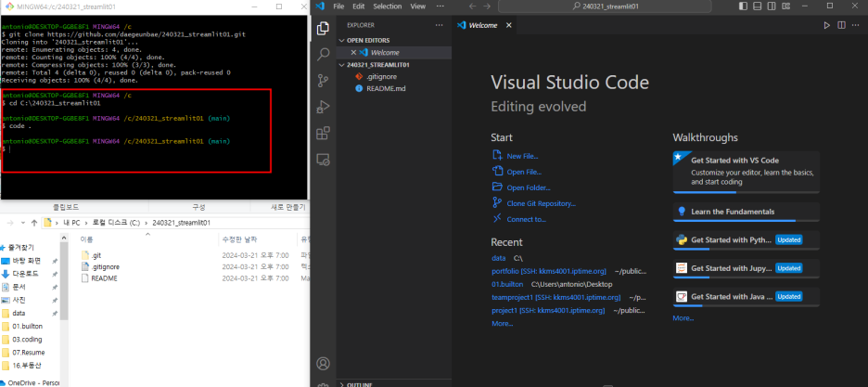The height and width of the screenshot is (387, 868).
Task: Close Welcome in Open Editors list
Action: point(353,53)
